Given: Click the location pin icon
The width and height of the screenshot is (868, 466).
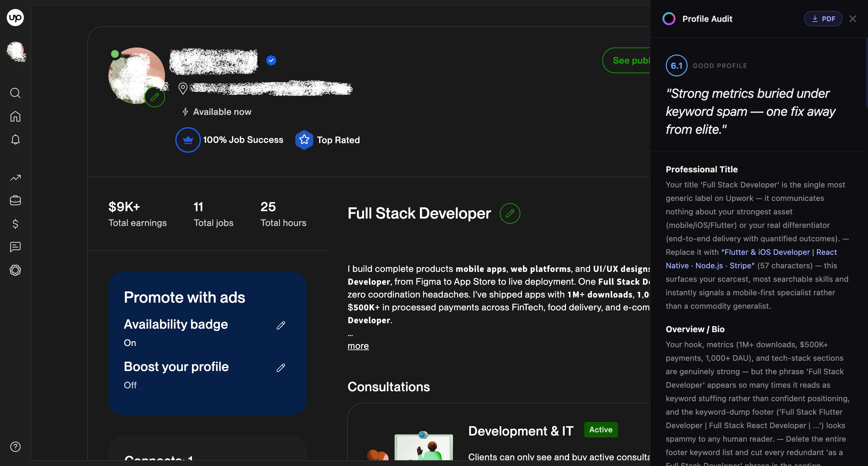Looking at the screenshot, I should click(x=183, y=89).
